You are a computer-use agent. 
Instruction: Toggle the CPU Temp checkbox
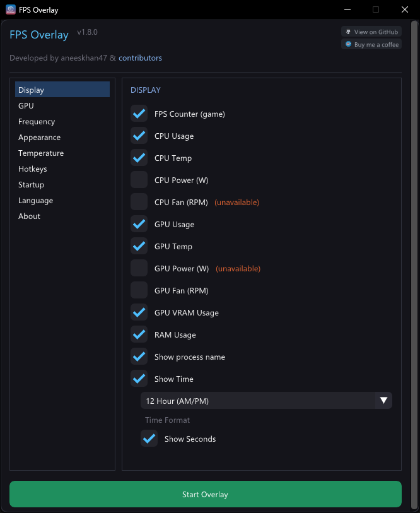click(x=139, y=158)
